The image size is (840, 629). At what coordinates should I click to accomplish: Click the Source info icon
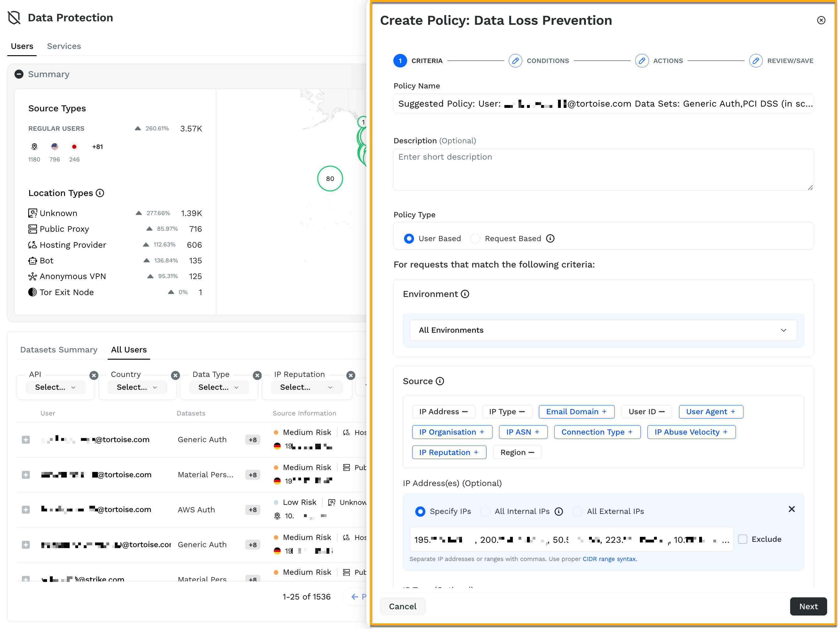tap(440, 381)
